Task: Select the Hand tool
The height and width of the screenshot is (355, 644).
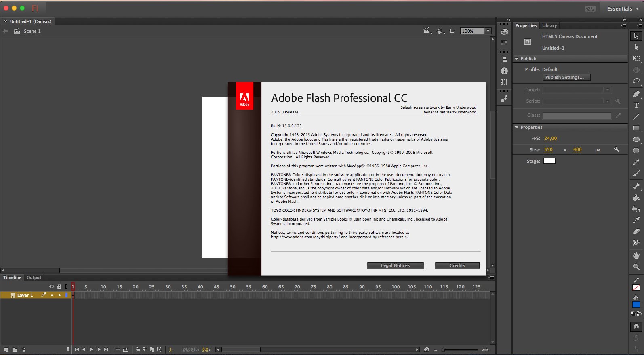Action: [x=636, y=256]
